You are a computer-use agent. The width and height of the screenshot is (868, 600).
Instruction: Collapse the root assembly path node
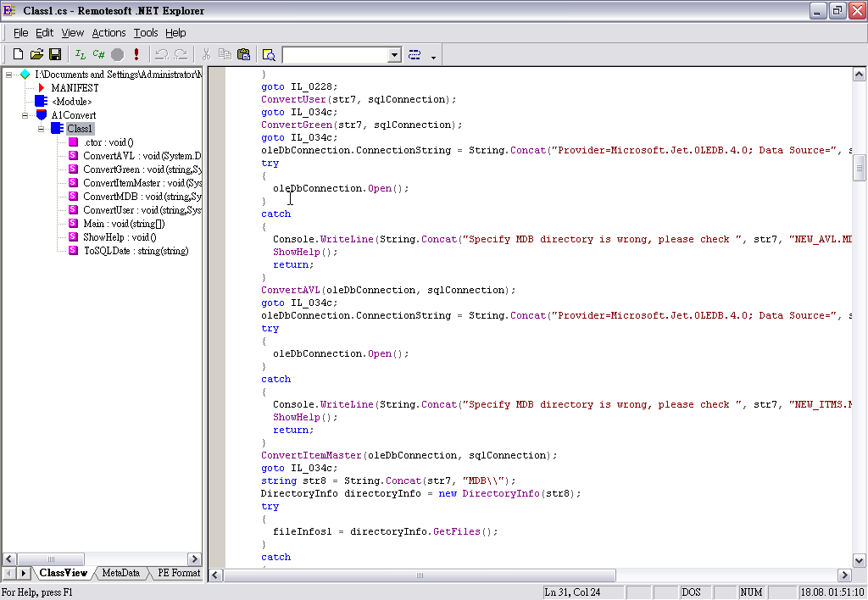[8, 75]
